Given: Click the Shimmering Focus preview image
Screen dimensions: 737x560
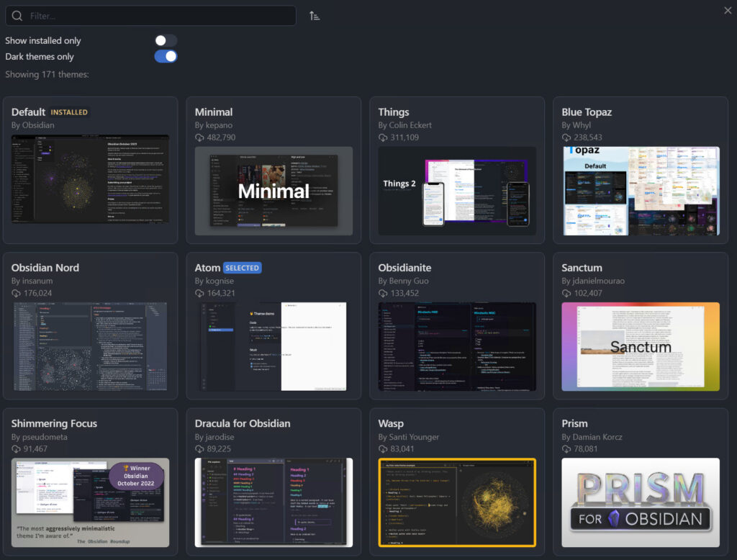Looking at the screenshot, I should click(x=90, y=502).
